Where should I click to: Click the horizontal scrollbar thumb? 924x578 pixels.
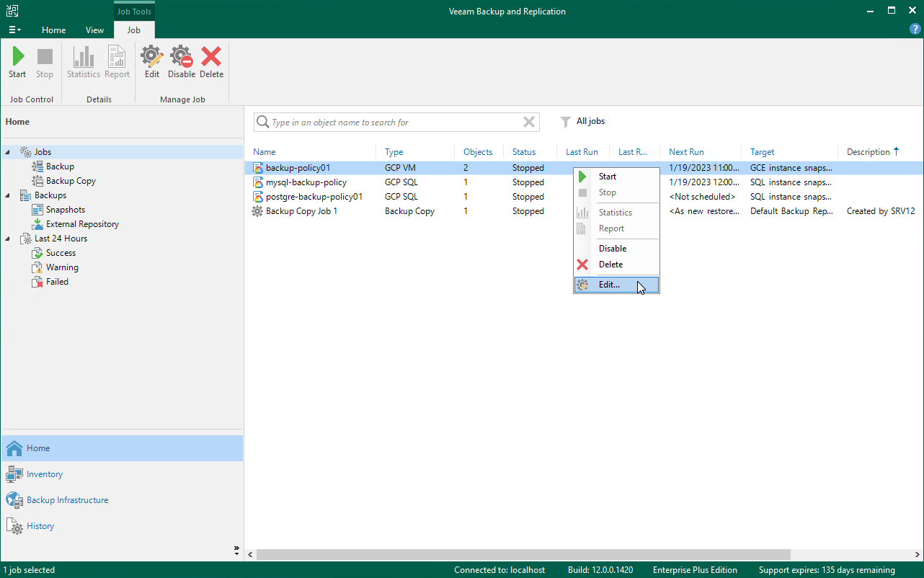click(523, 555)
